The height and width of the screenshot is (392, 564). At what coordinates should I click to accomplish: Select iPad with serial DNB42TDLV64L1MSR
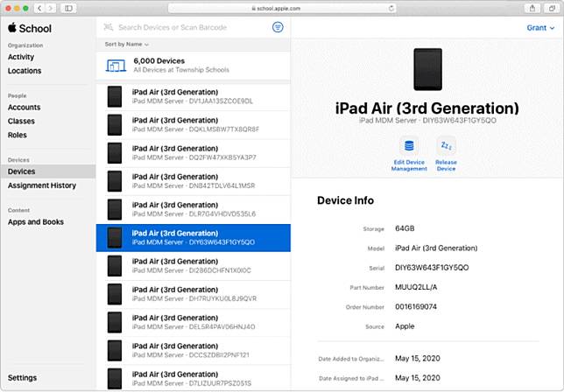point(194,181)
